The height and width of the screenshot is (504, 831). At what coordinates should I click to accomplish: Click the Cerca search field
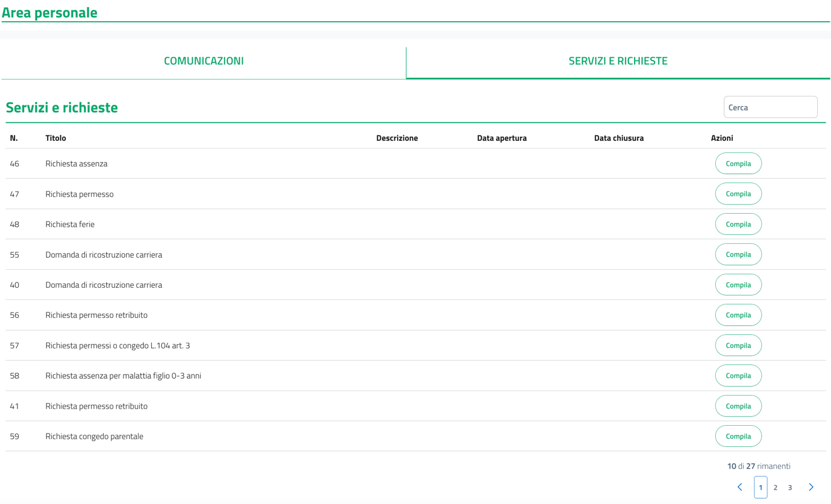pyautogui.click(x=770, y=107)
